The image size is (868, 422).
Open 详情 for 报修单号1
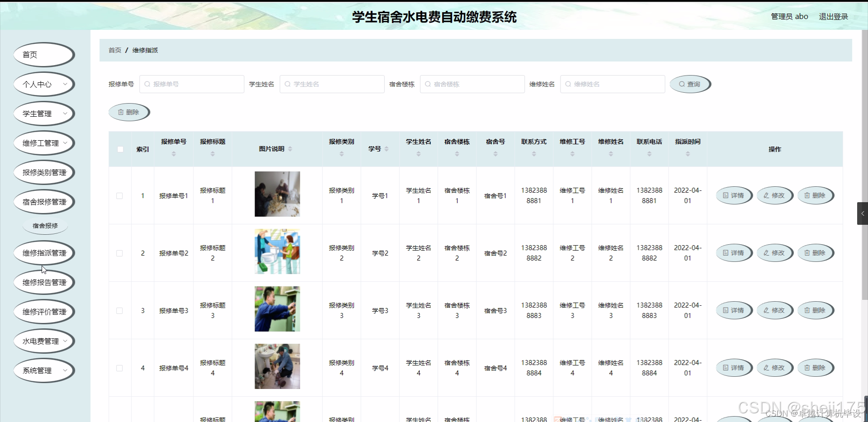click(x=734, y=195)
